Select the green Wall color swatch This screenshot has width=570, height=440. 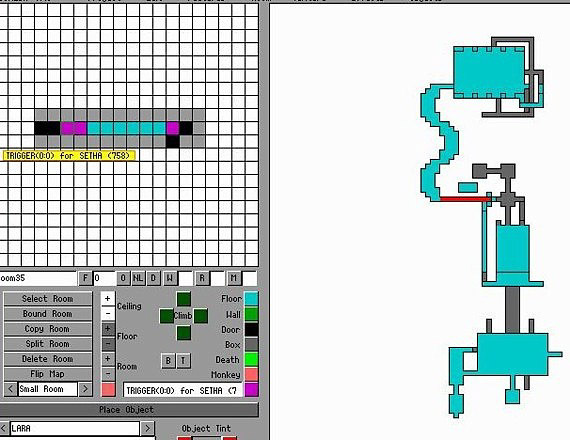pos(251,314)
